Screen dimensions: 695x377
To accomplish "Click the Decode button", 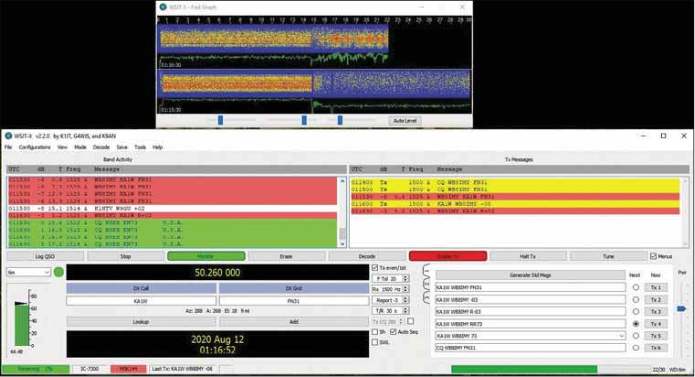I will [367, 256].
